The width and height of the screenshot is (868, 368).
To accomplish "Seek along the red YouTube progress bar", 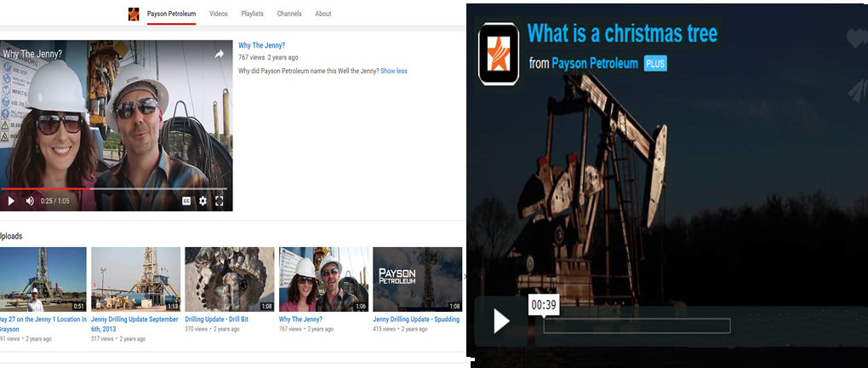I will click(x=113, y=189).
